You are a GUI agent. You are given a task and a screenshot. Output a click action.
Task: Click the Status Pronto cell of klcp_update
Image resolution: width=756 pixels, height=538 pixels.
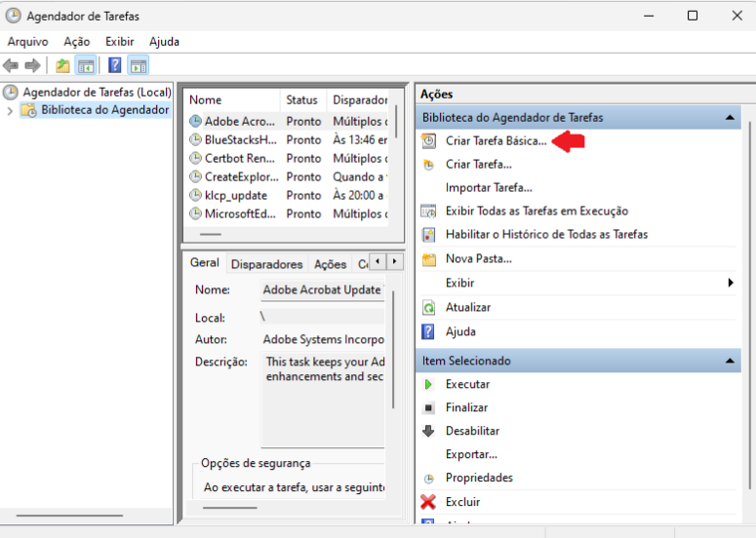(303, 196)
